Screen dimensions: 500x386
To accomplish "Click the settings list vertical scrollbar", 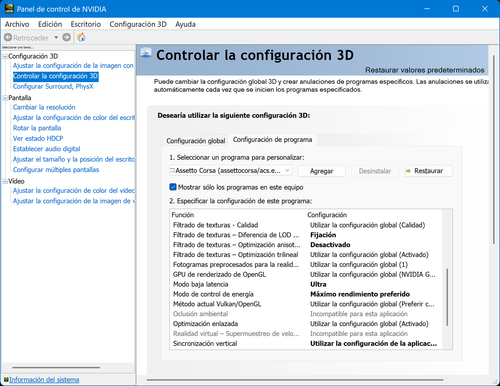I will click(x=447, y=297).
